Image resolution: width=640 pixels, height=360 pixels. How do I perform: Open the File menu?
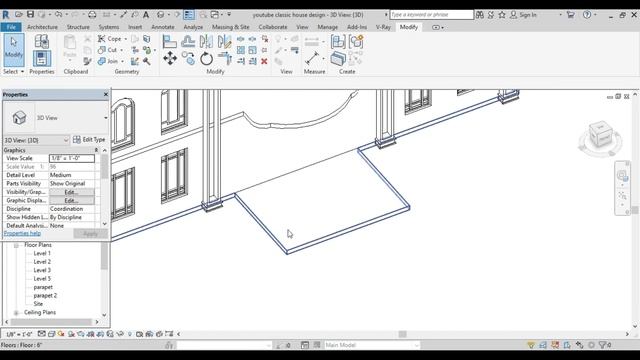(11, 27)
